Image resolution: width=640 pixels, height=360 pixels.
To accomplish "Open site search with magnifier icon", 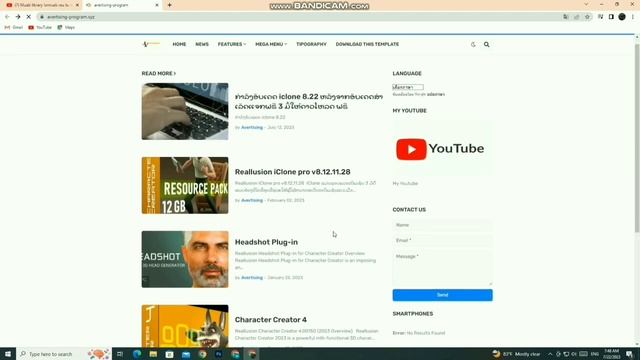I will (487, 44).
